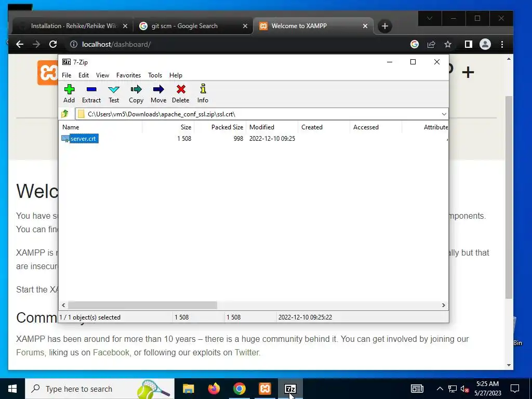Click the Extract toolbar icon
Screen dimensions: 532x399
pyautogui.click(x=91, y=94)
